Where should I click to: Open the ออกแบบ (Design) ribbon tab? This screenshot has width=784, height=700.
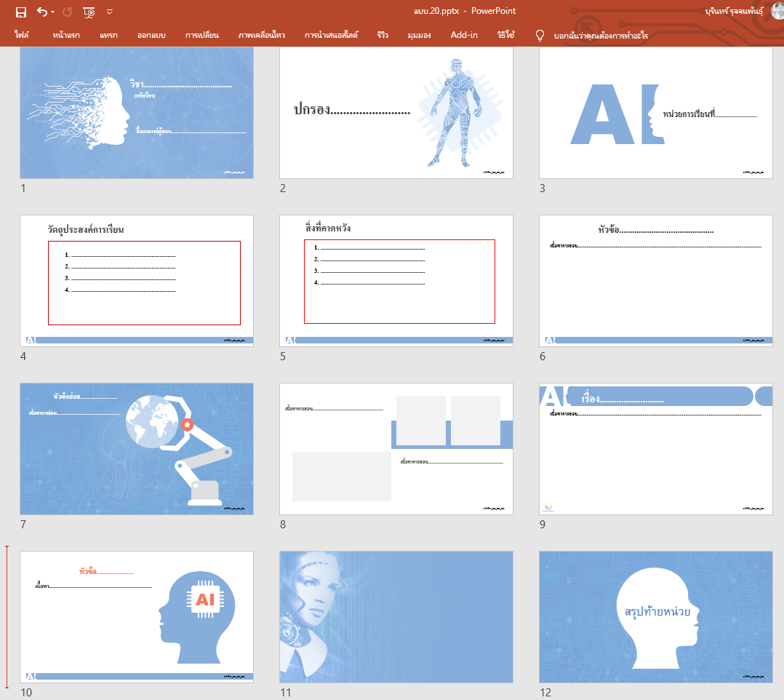tap(155, 35)
